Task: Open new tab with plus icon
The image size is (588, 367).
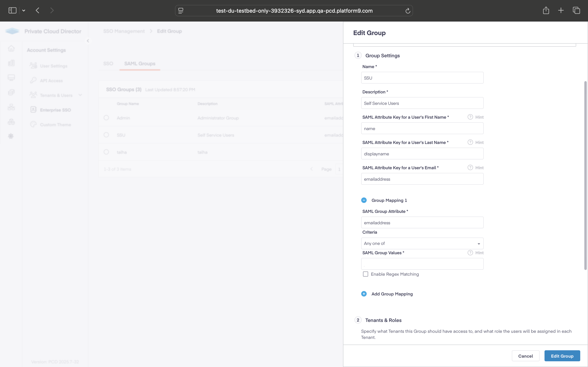Action: [561, 10]
